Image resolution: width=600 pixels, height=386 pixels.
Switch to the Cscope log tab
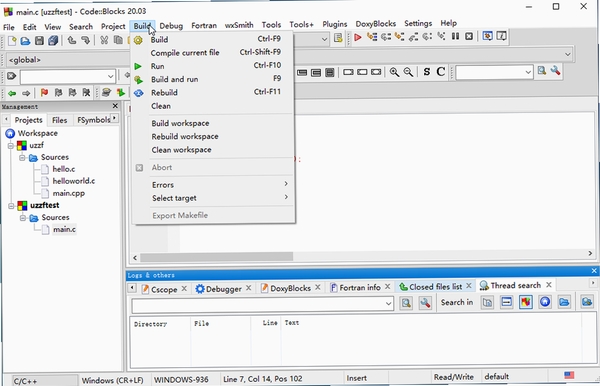[x=164, y=290]
